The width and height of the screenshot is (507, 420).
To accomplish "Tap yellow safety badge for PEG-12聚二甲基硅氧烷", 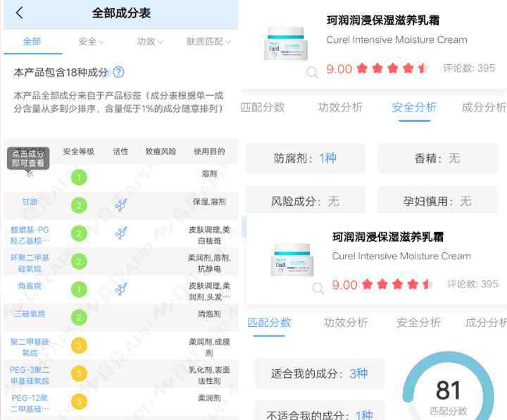I will tap(79, 402).
